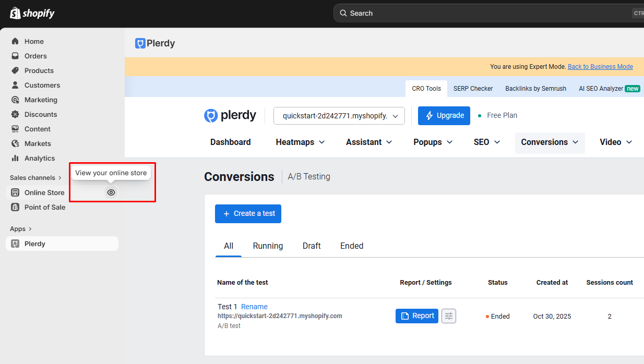Click Rename link next to Test 1
The width and height of the screenshot is (644, 364).
tap(254, 307)
